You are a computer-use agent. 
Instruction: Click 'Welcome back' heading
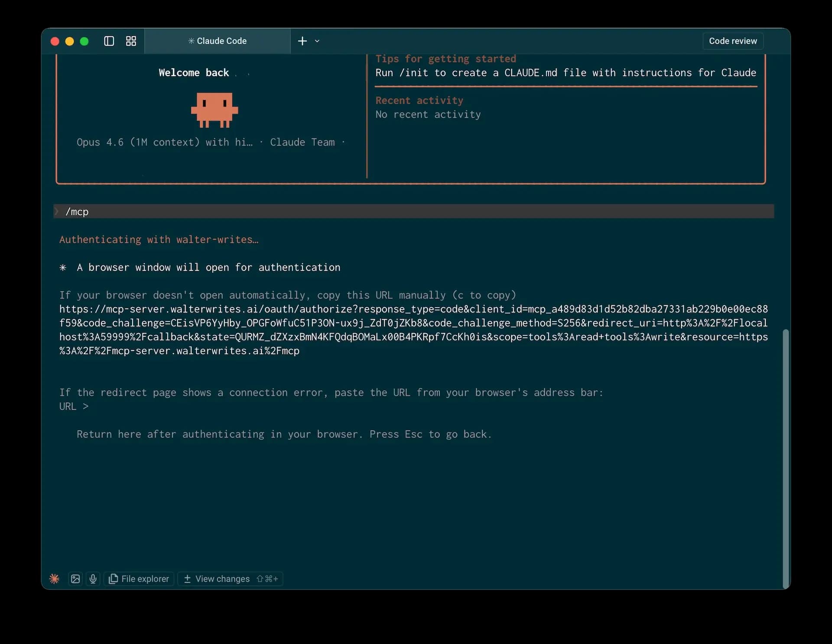click(194, 72)
